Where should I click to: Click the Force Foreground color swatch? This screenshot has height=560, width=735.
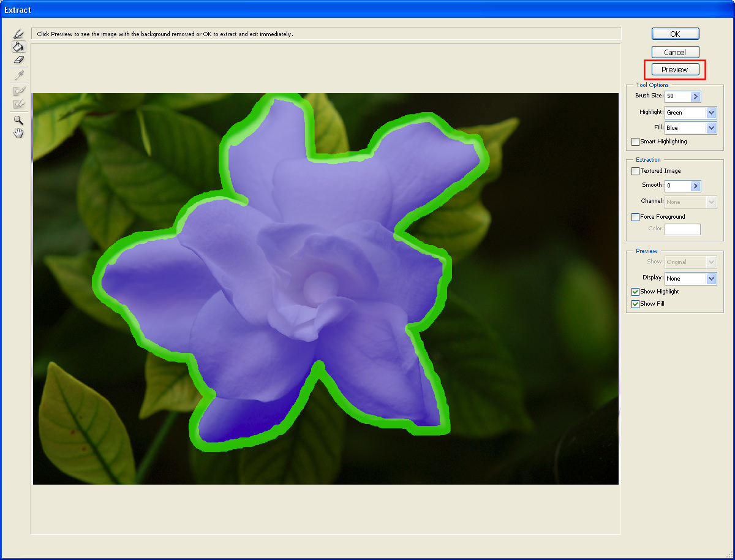coord(682,229)
